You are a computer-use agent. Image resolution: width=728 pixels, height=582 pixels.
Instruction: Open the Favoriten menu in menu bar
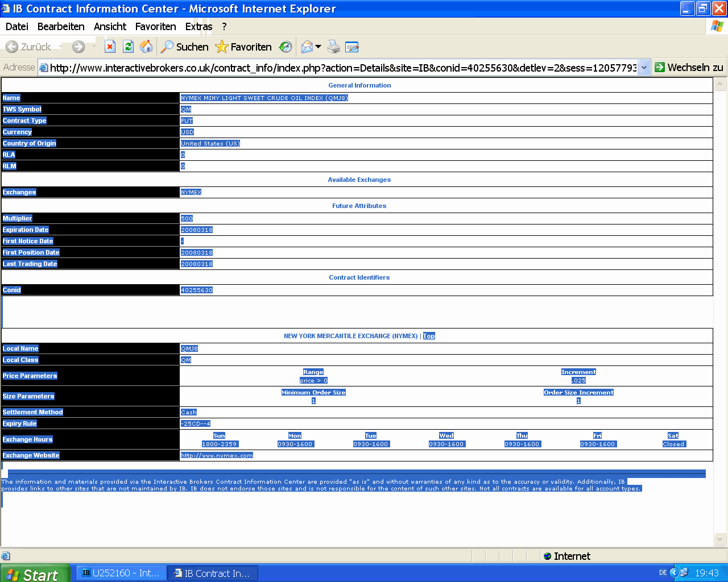[x=156, y=27]
